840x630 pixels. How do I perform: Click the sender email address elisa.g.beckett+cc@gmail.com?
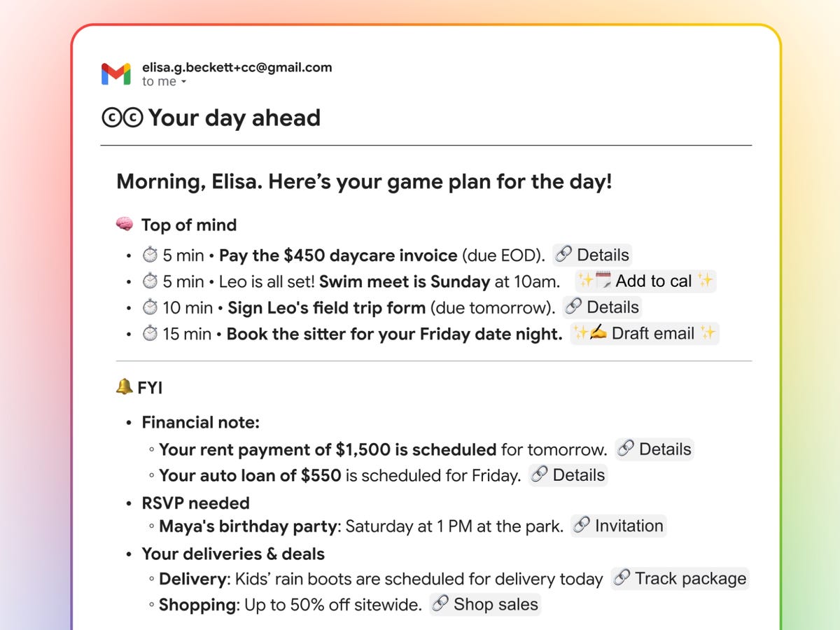pyautogui.click(x=237, y=67)
